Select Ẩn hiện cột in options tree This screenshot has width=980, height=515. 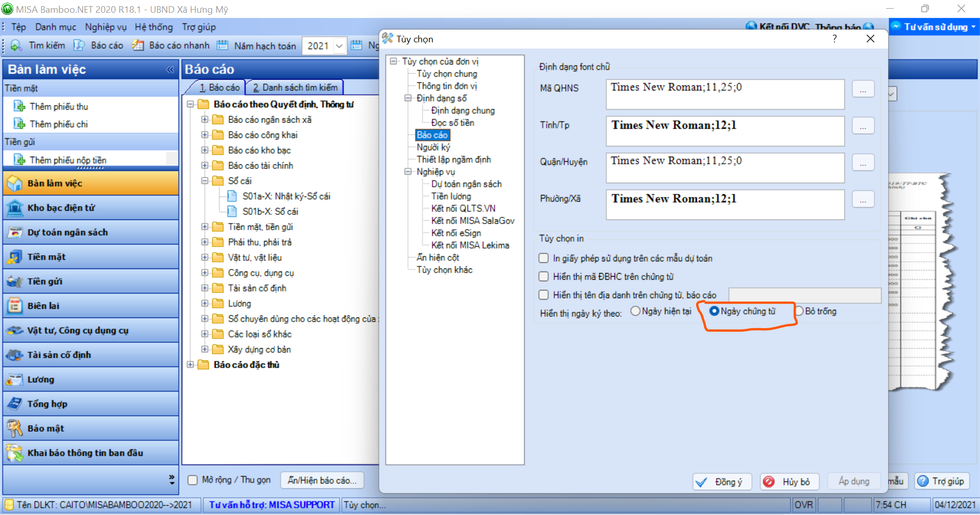click(x=437, y=257)
